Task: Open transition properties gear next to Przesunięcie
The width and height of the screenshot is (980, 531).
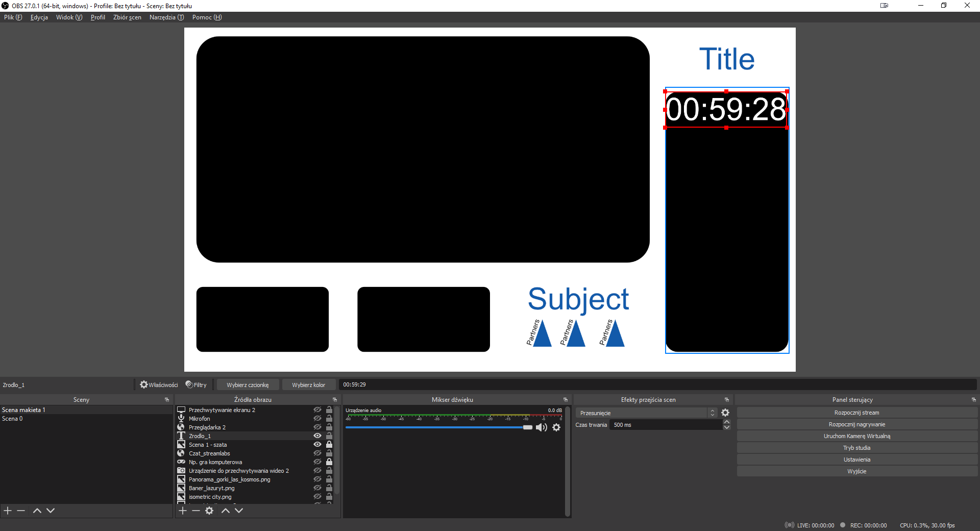Action: click(x=725, y=413)
